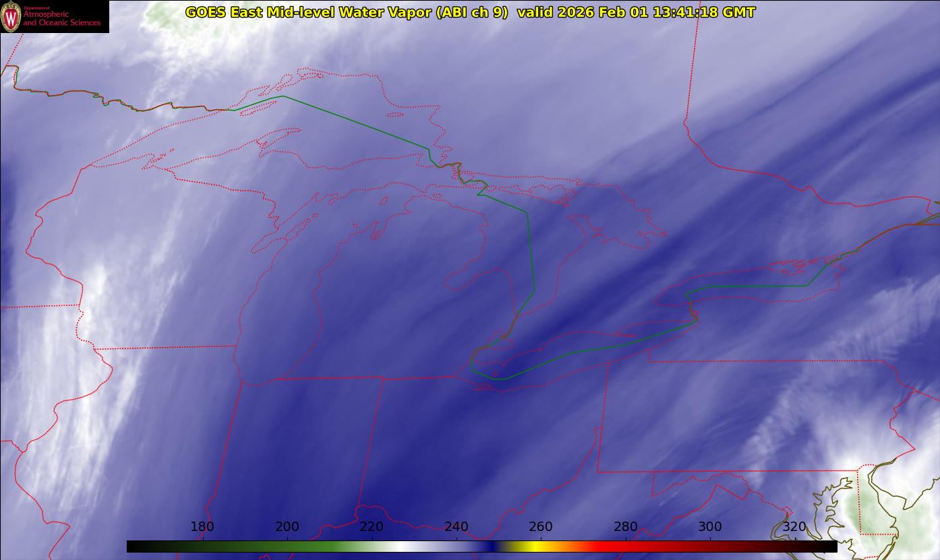
Task: Select the 280 tick label on the scale
Action: pos(626,527)
